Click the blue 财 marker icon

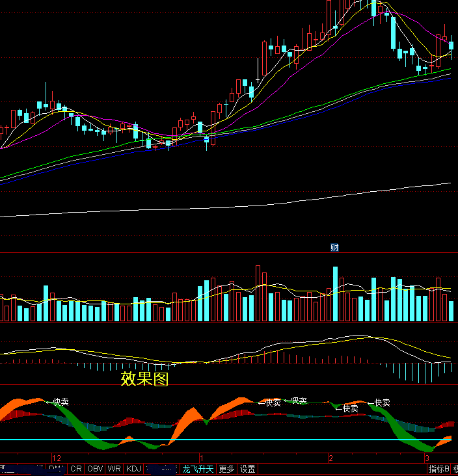click(334, 247)
